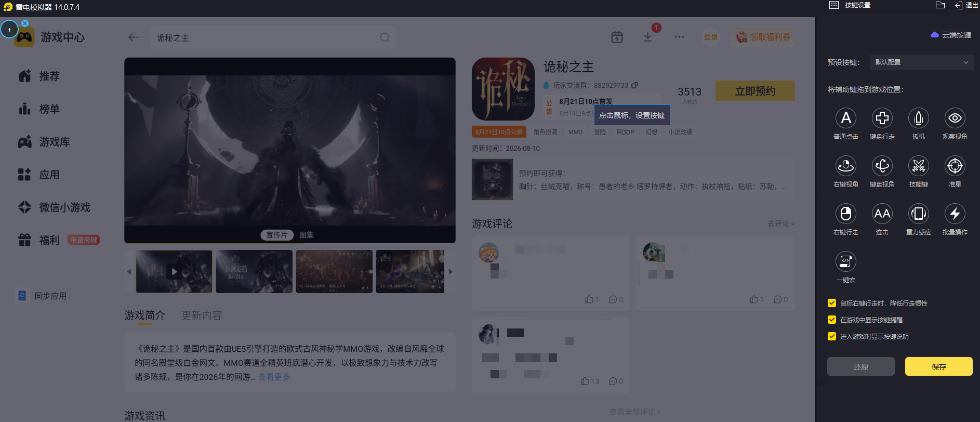Image resolution: width=980 pixels, height=422 pixels.
Task: Click 退出 to exit key settings
Action: pos(966,5)
